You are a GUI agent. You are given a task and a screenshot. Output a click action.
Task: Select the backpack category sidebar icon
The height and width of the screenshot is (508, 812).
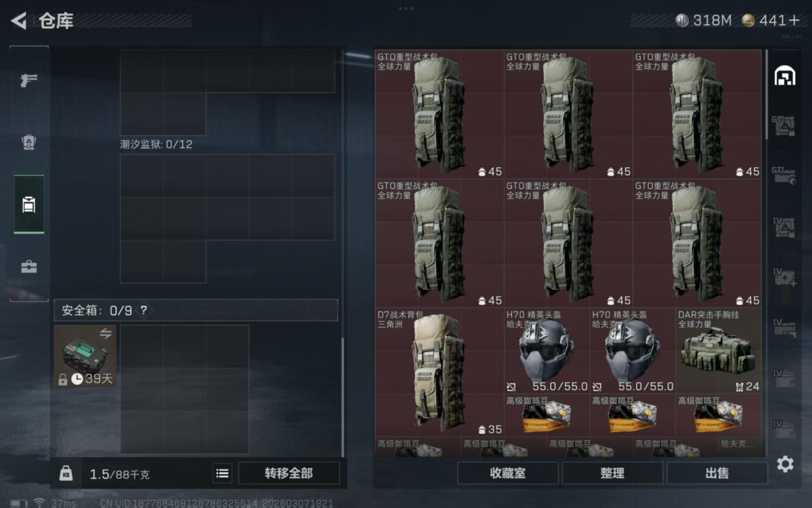[29, 205]
